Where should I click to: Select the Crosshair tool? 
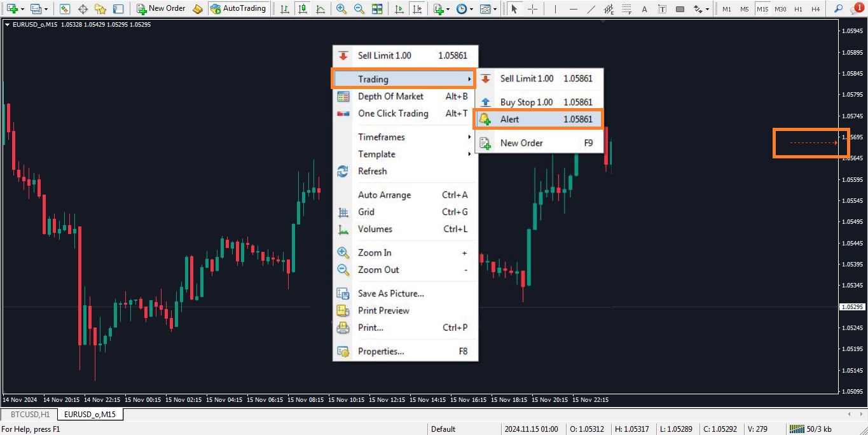pos(532,8)
